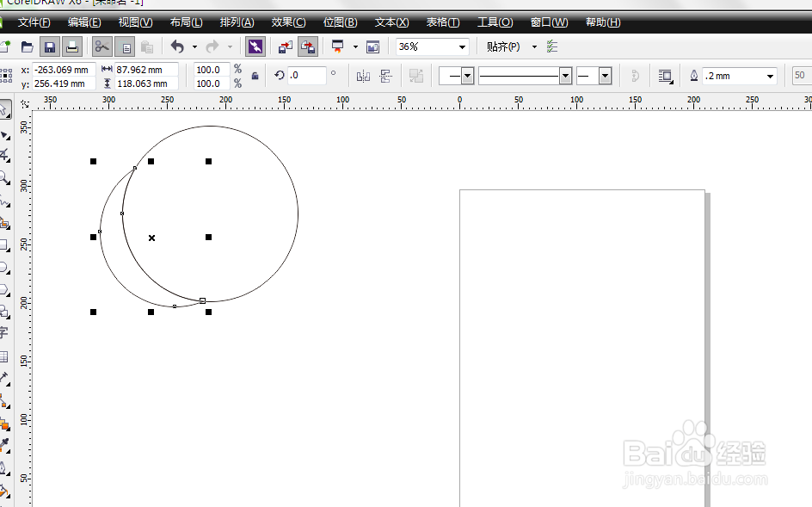Viewport: 812px width, 507px height.
Task: Expand the undo history dropdown arrow
Action: point(194,47)
